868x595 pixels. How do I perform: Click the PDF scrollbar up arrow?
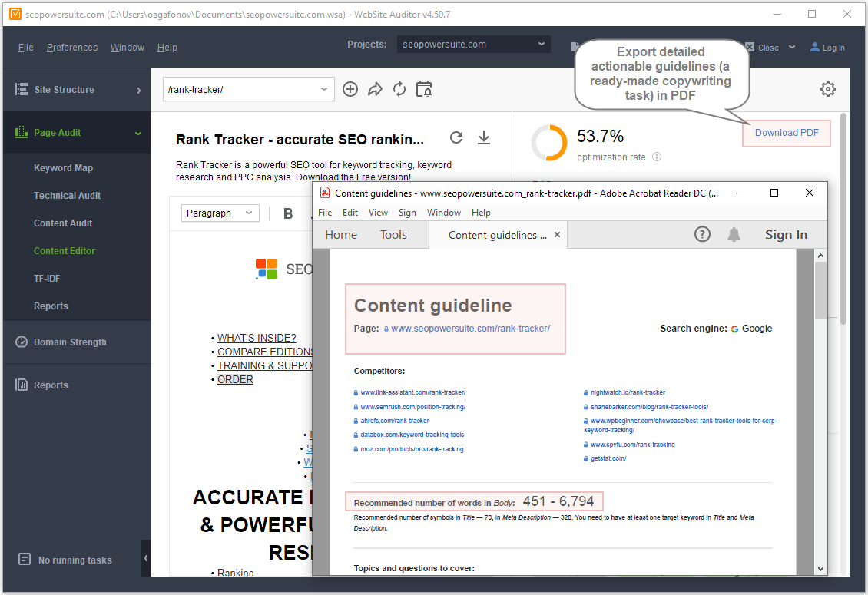[x=820, y=256]
